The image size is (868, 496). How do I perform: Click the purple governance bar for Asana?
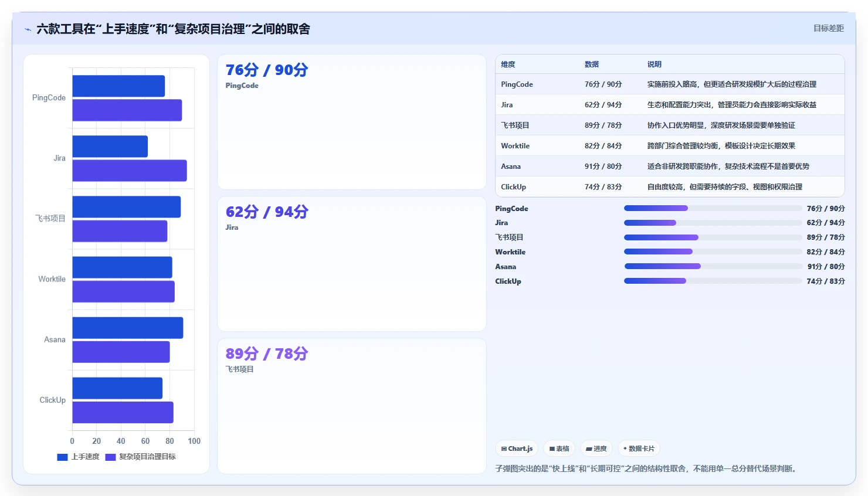121,352
